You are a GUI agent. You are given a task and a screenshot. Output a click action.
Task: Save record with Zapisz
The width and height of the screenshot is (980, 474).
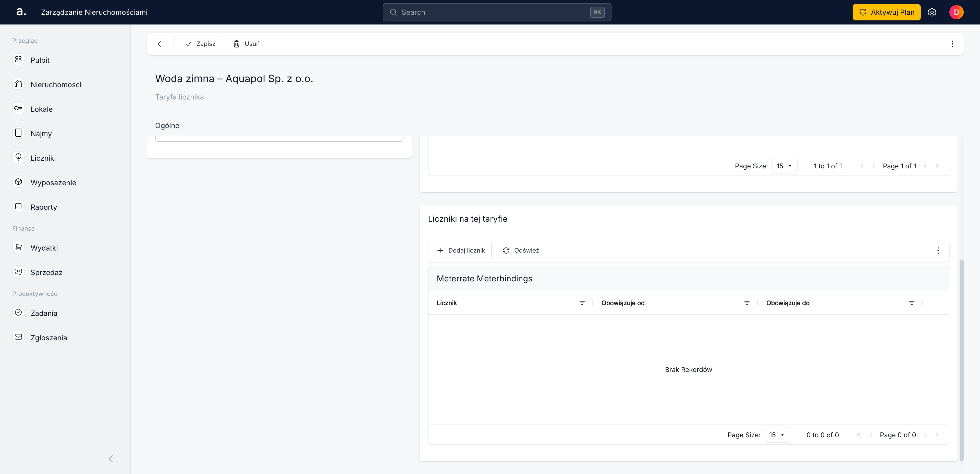pos(200,44)
